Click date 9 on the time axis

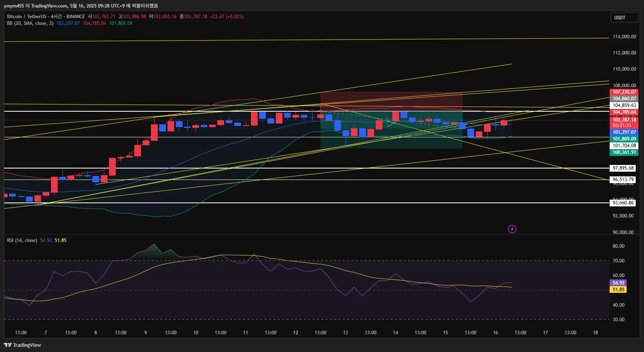point(145,333)
